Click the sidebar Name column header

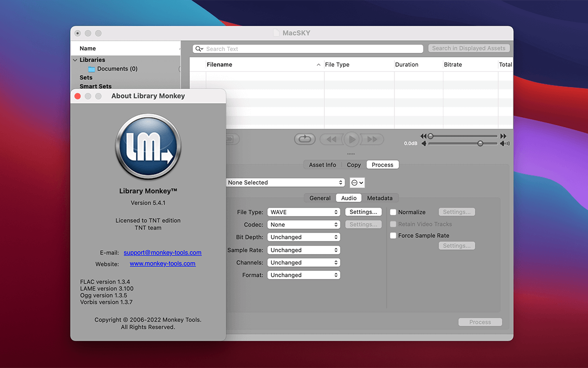125,49
